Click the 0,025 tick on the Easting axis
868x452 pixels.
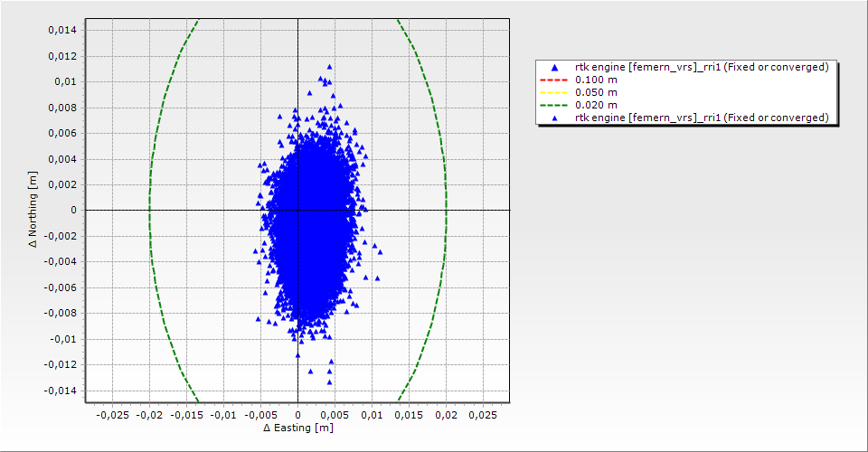click(x=483, y=415)
